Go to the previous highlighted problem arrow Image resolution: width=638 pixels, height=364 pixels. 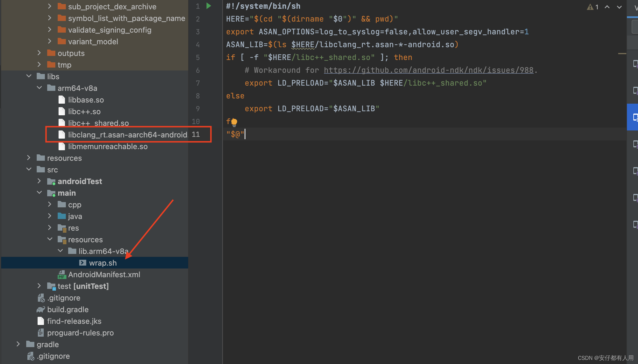pyautogui.click(x=607, y=7)
